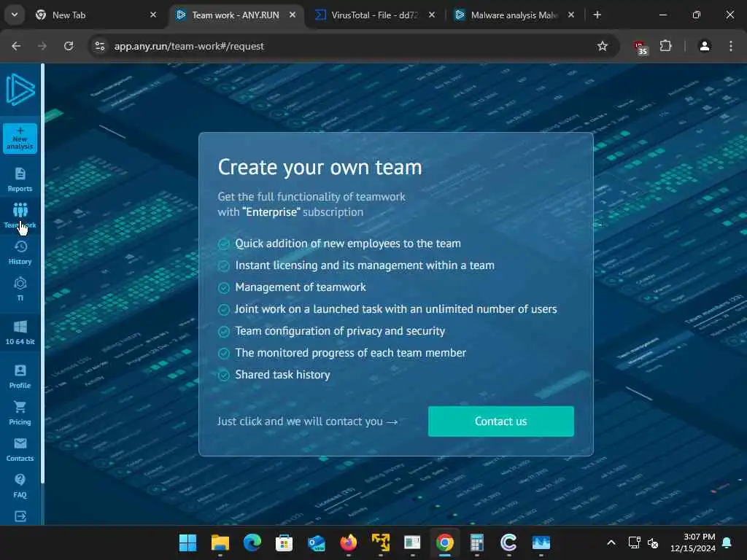Click the sidebar vertical scrollbar
The width and height of the screenshot is (747, 560).
(42, 274)
